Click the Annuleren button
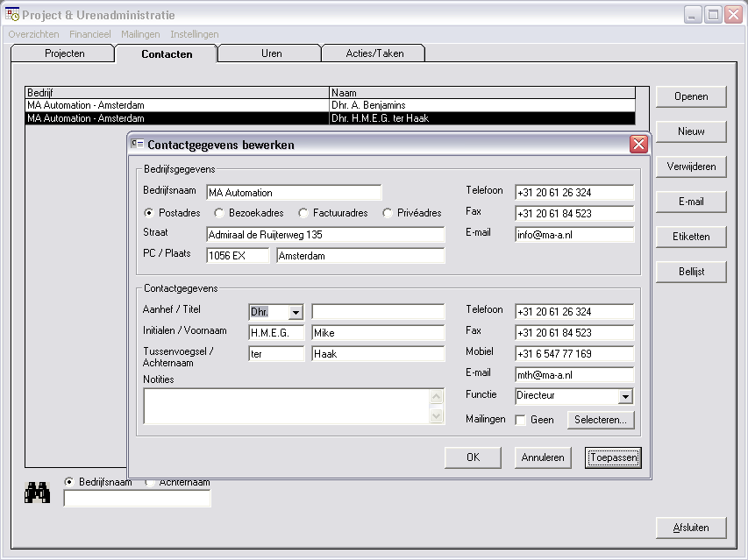This screenshot has width=748, height=560. click(543, 457)
